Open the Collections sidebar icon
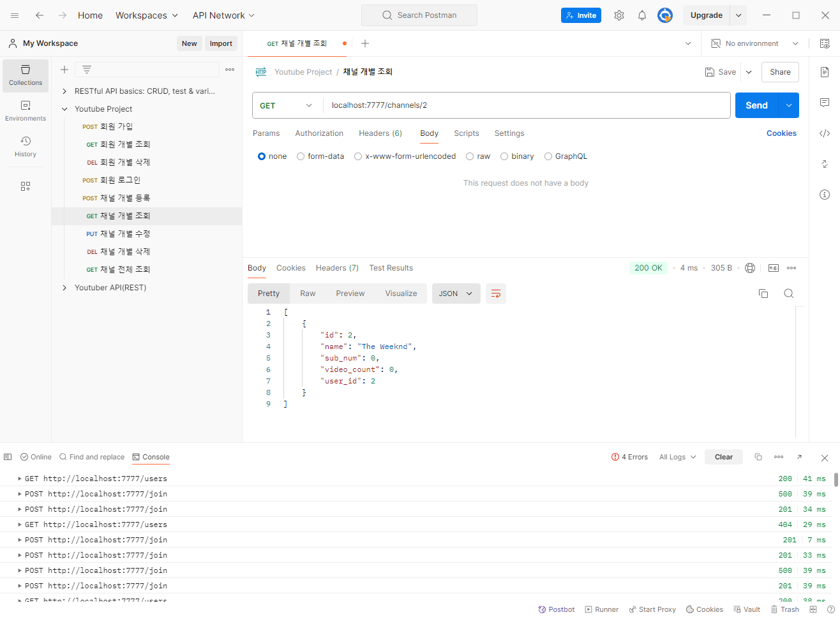840x617 pixels. (x=26, y=76)
